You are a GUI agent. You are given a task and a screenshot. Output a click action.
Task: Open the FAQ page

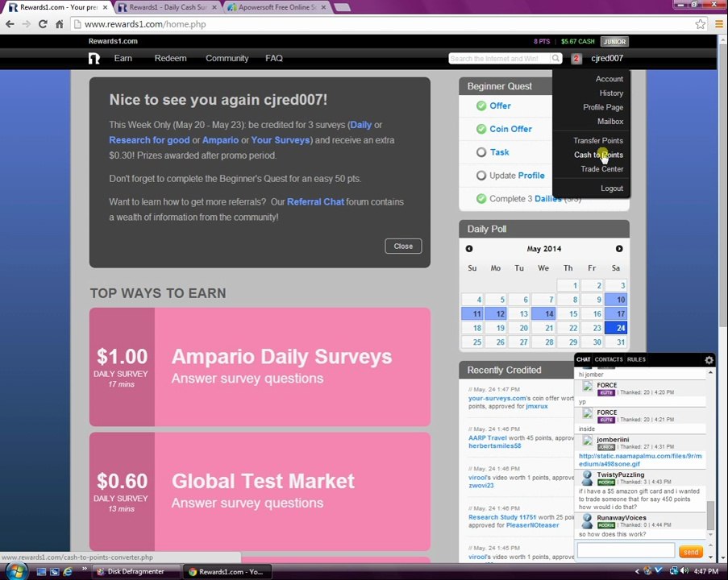pyautogui.click(x=274, y=58)
